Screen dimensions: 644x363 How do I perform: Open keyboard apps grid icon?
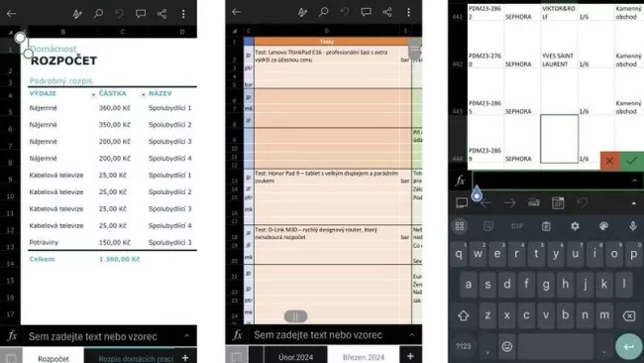tap(460, 226)
